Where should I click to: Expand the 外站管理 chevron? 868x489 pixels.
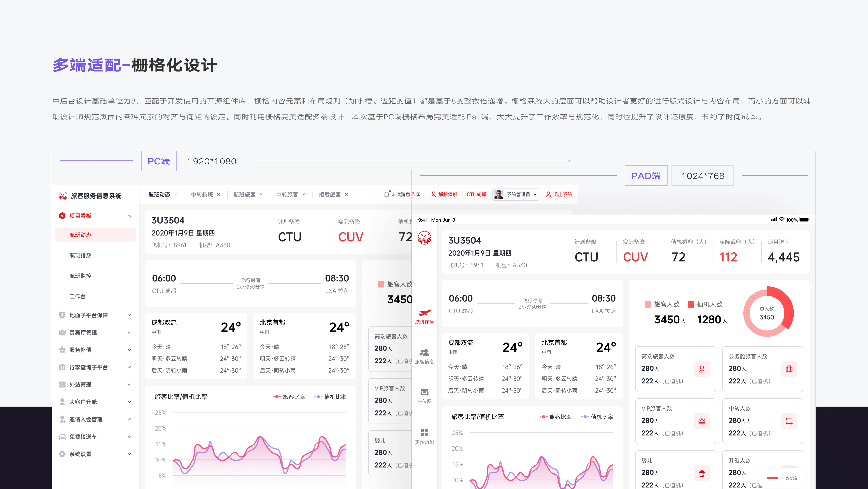(x=129, y=385)
